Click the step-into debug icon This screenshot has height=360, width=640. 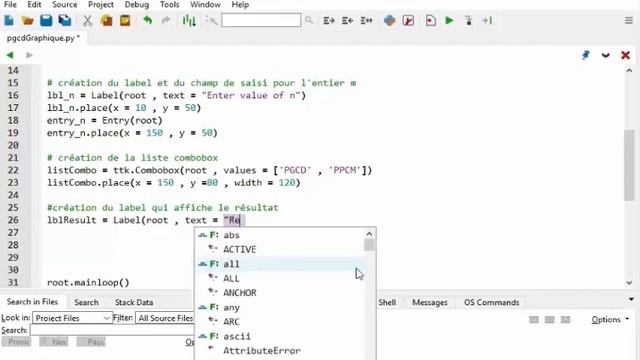pyautogui.click(x=469, y=20)
